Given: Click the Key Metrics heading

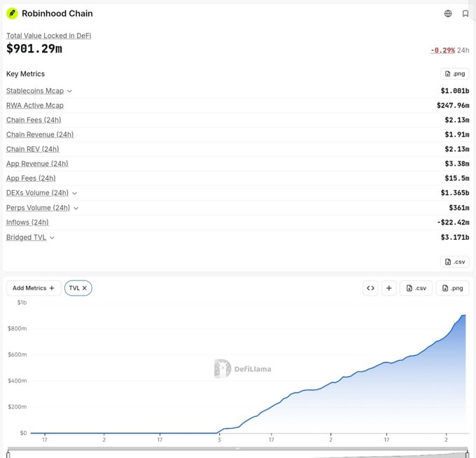Looking at the screenshot, I should click(x=25, y=73).
